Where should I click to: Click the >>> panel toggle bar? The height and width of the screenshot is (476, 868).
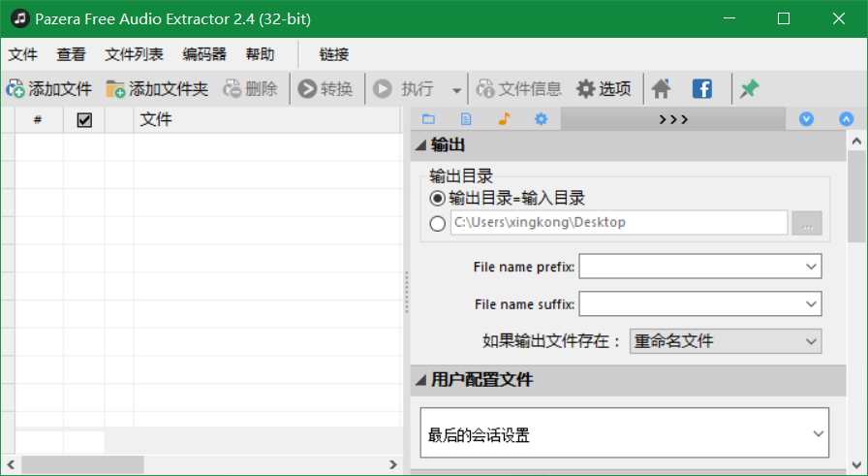pos(673,118)
